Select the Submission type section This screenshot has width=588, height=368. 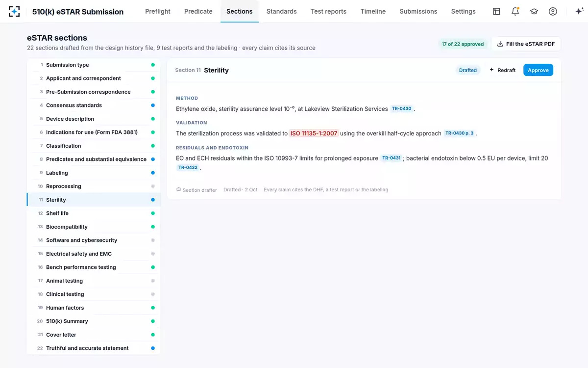94,65
